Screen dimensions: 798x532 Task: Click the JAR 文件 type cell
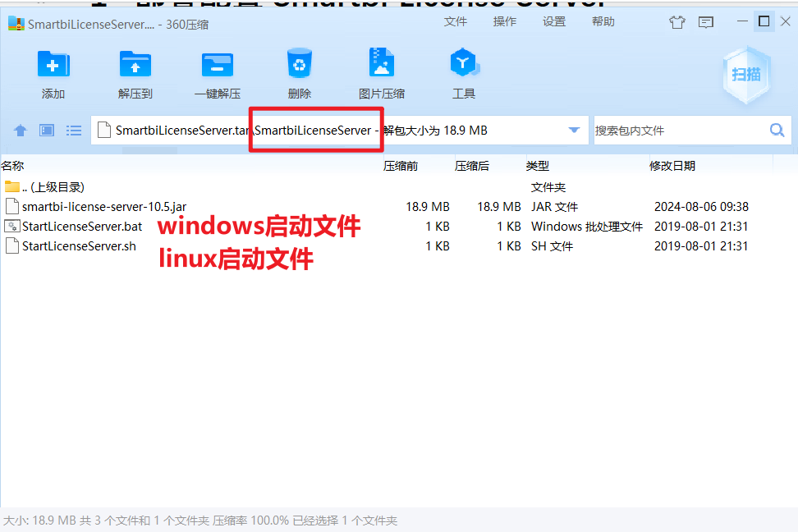(555, 207)
